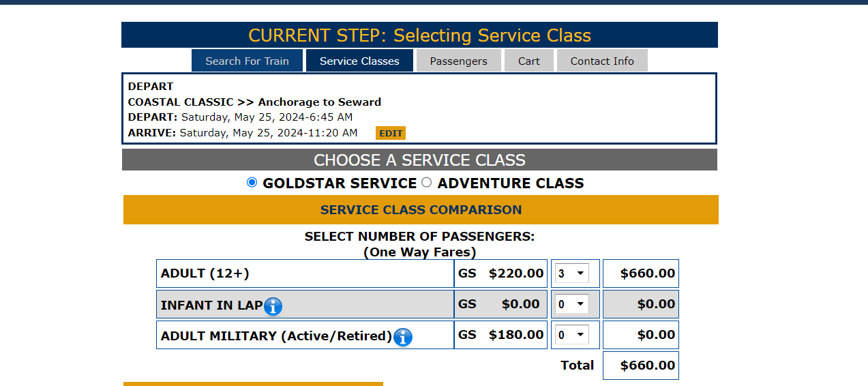
Task: Expand the Infant in Lap quantity dropdown
Action: (572, 304)
